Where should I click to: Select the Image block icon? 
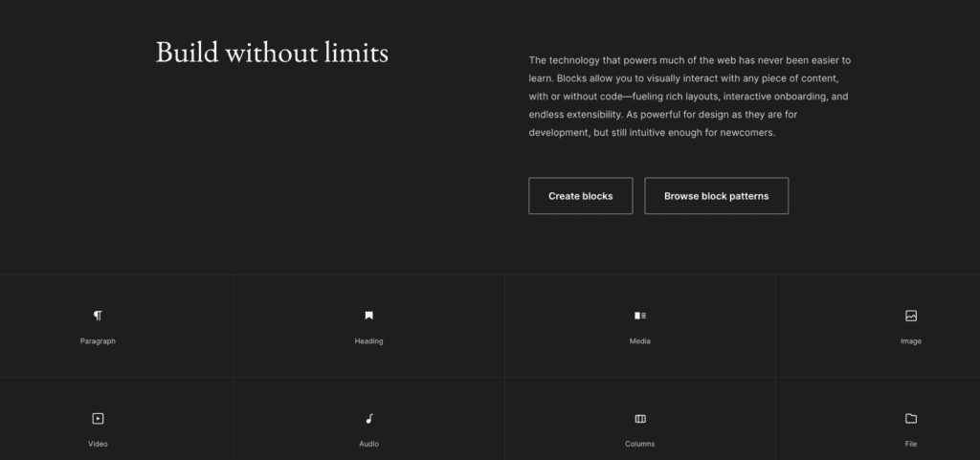pos(911,316)
